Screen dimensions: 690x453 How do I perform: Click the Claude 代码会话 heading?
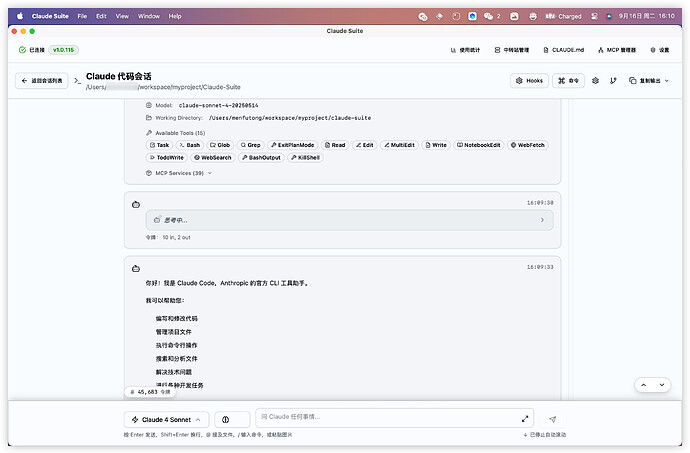pyautogui.click(x=118, y=76)
